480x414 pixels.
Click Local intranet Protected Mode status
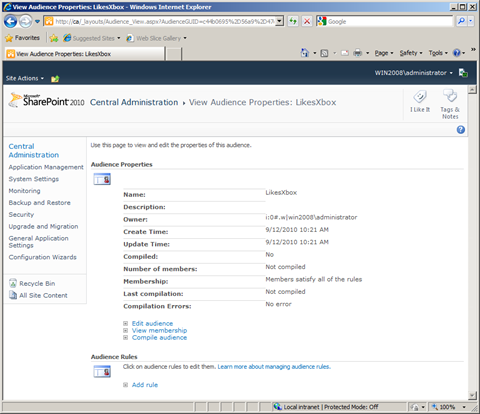point(326,407)
